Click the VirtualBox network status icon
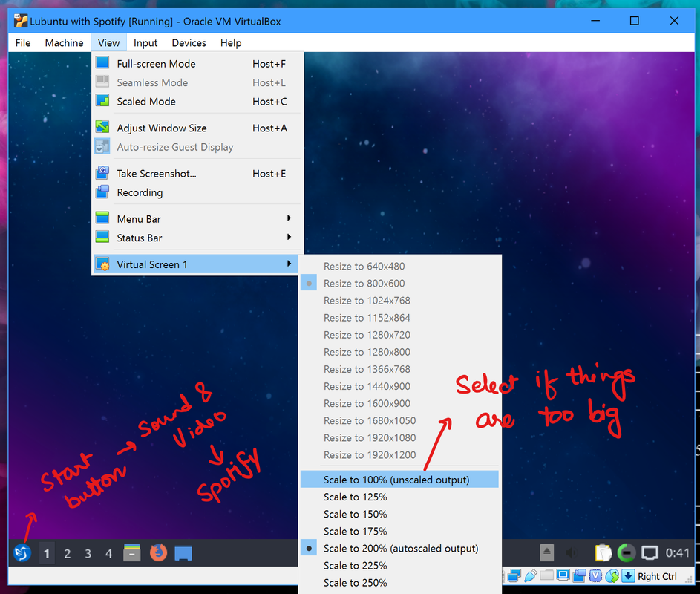The width and height of the screenshot is (700, 594). [x=514, y=576]
